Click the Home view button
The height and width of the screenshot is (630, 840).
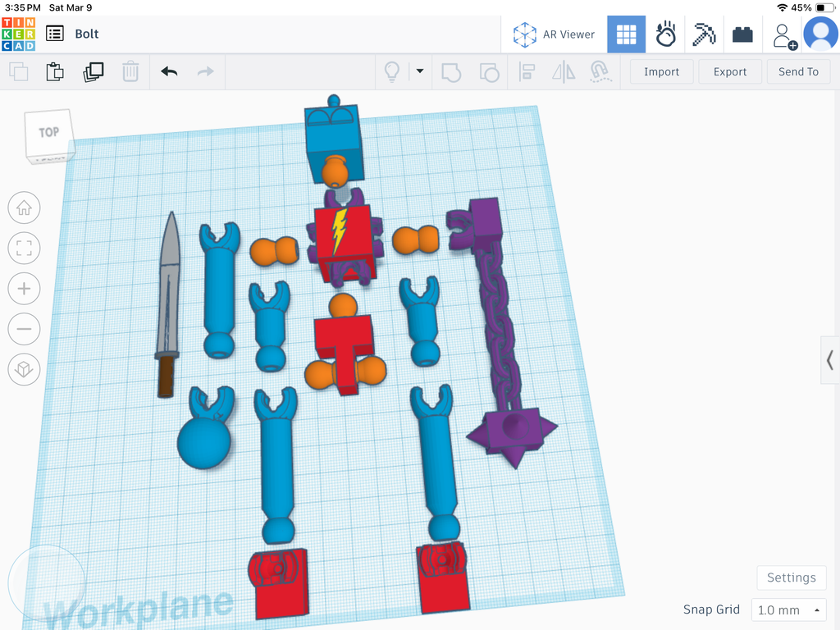pos(24,208)
